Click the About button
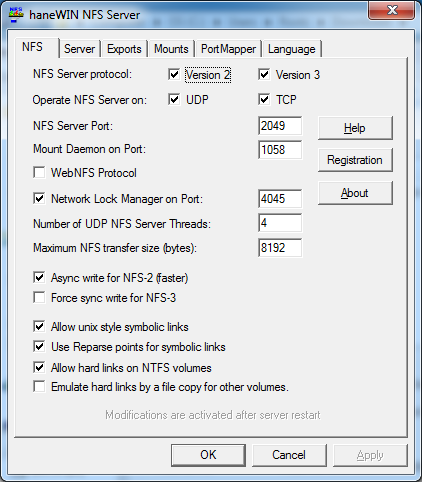Screen dimensions: 422x482 point(355,193)
